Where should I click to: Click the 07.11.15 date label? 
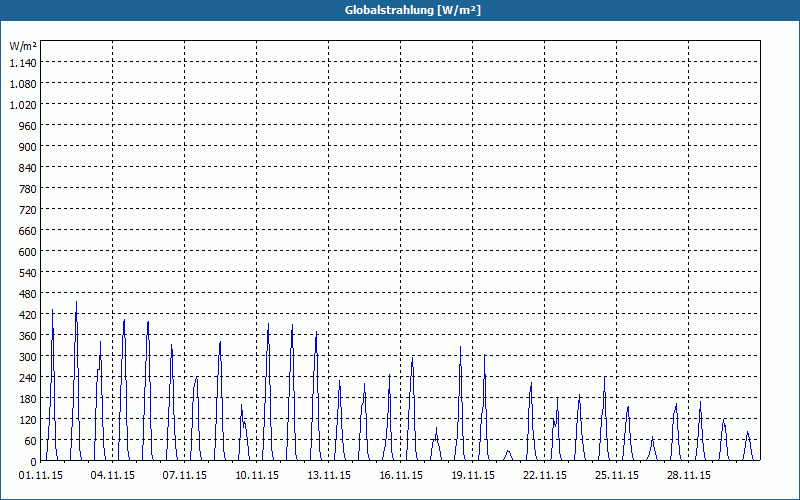point(185,476)
